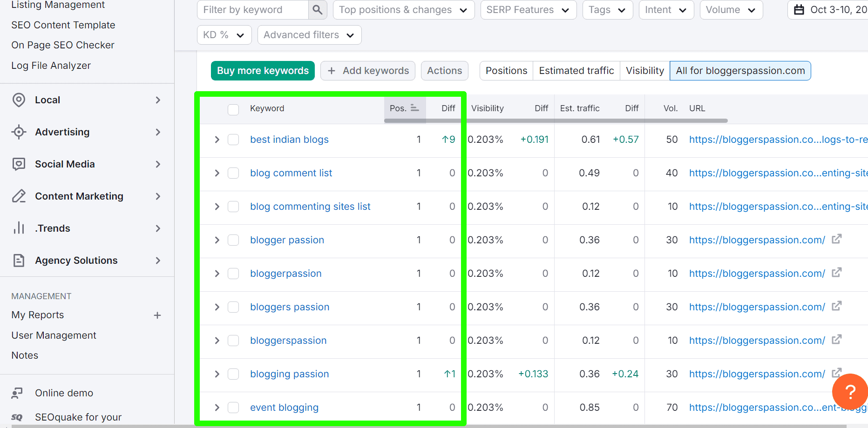Select the Content Marketing pencil icon
The image size is (868, 428).
(x=19, y=196)
